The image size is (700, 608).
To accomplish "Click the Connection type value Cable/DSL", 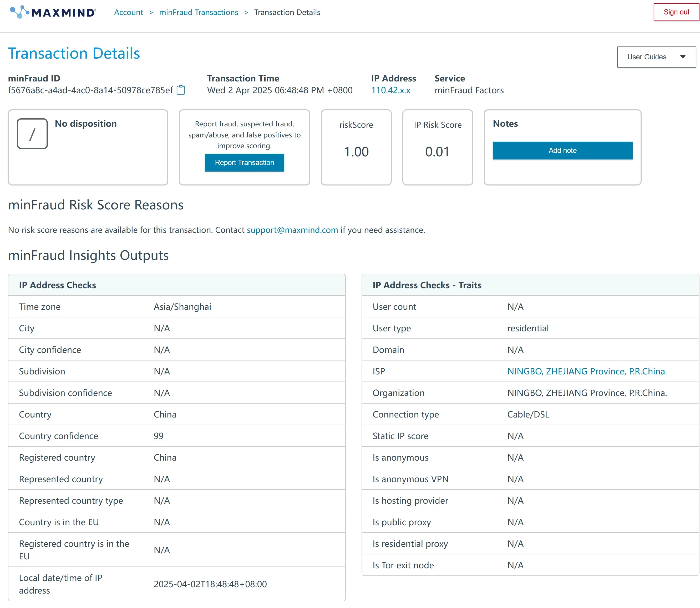I will pos(528,414).
